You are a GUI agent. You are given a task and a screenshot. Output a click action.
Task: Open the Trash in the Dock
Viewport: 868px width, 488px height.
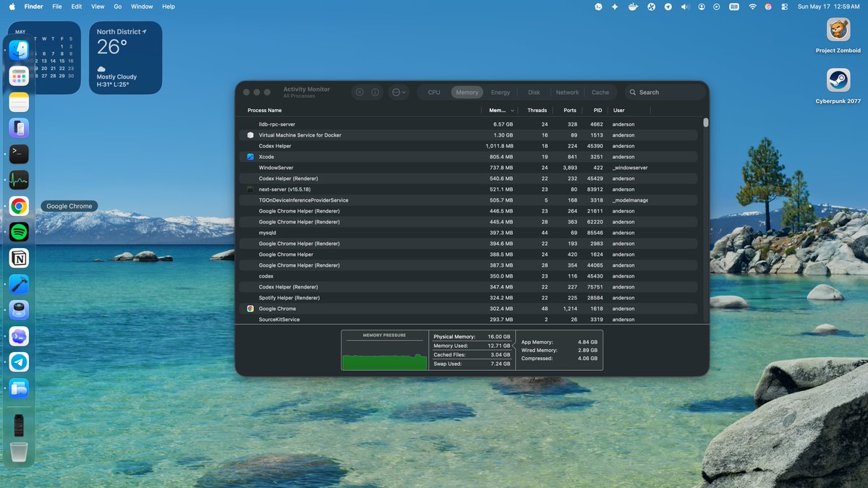[x=19, y=452]
